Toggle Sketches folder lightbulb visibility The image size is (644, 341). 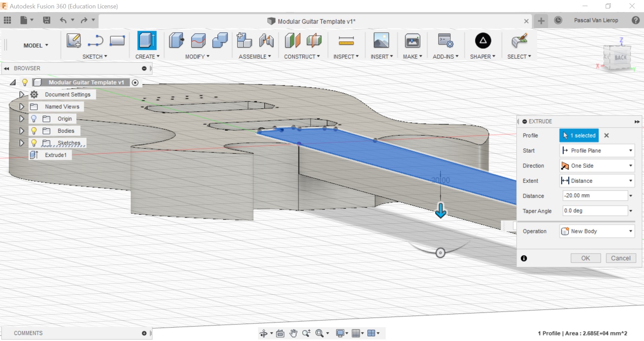[34, 143]
